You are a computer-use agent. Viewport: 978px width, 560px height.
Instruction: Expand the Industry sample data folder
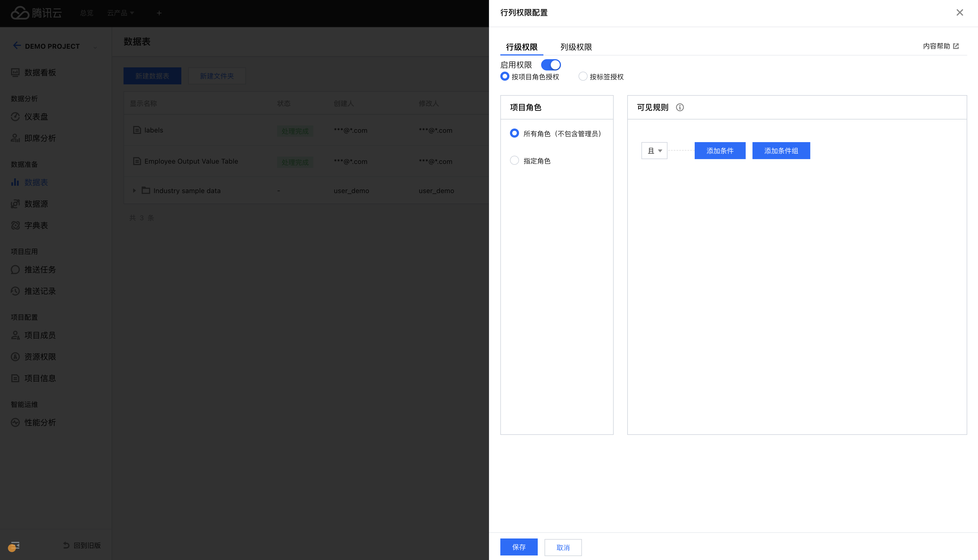(134, 191)
